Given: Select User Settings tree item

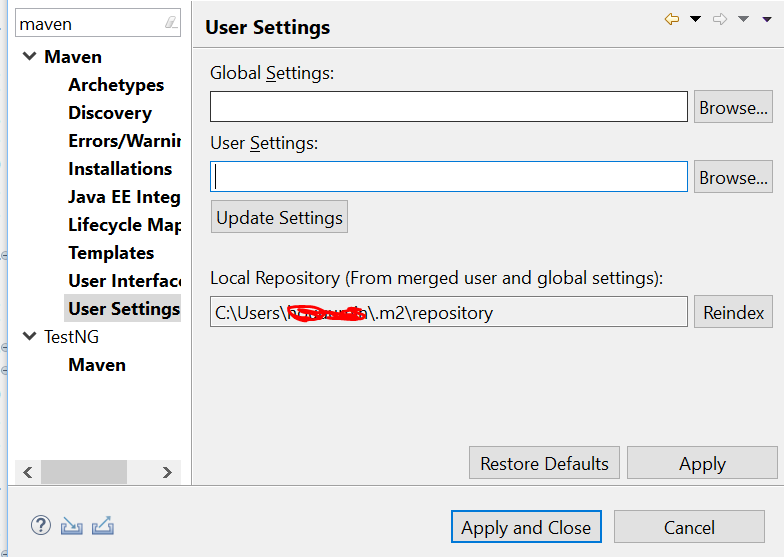Looking at the screenshot, I should 124,308.
